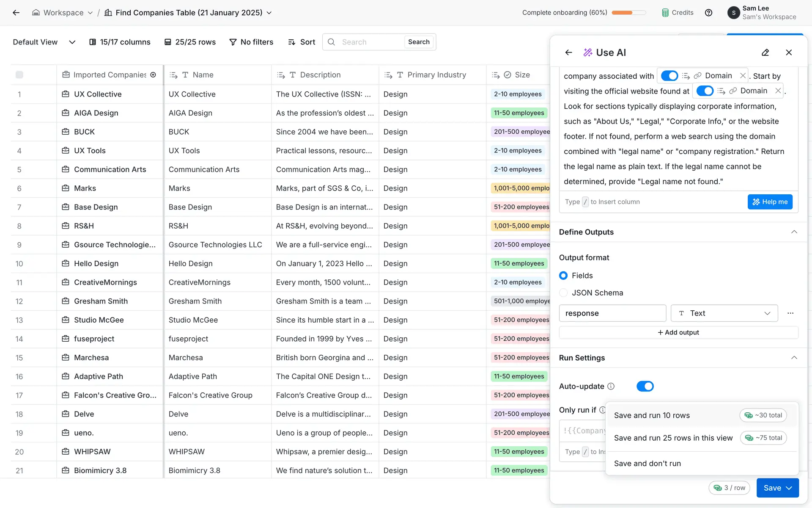Select the JSON Schema radio option
Screen dimensions: 812x508
point(563,293)
